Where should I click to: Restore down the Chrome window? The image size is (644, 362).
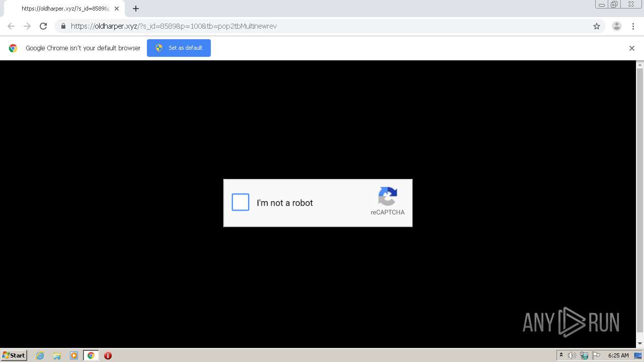(614, 5)
